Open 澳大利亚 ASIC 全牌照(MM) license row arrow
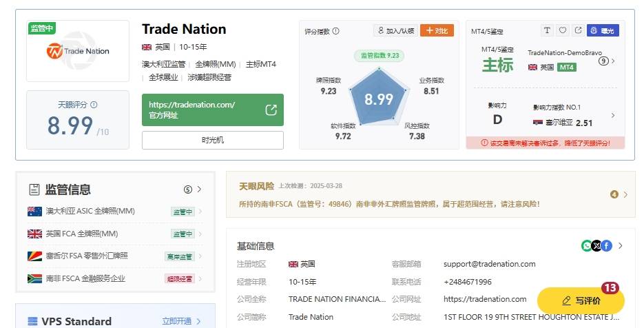 (x=200, y=212)
